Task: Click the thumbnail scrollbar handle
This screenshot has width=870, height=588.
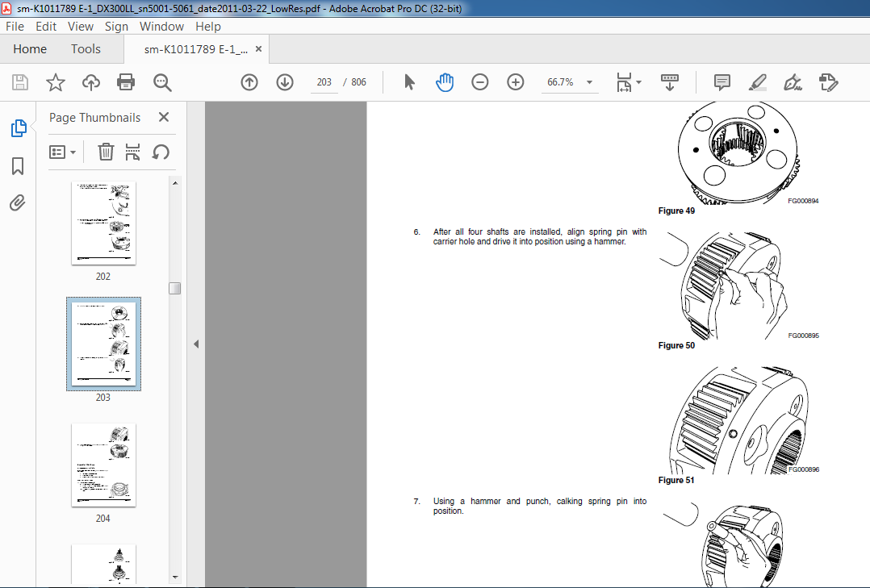Action: [175, 289]
